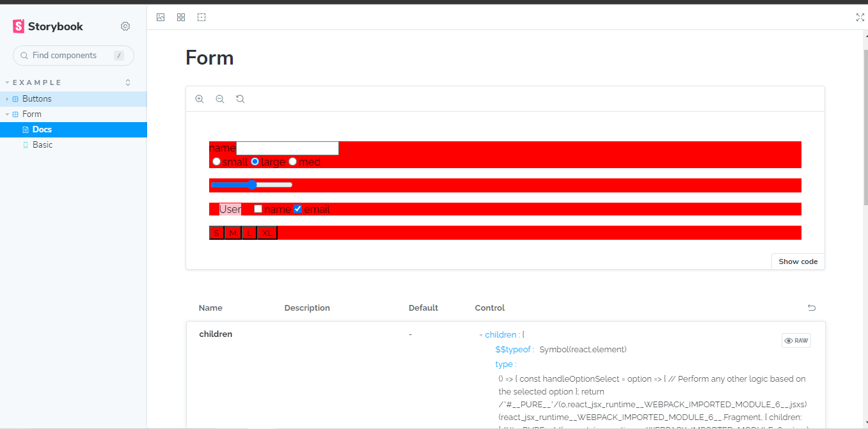This screenshot has height=429, width=868.
Task: Check the name checkbox
Action: 258,208
